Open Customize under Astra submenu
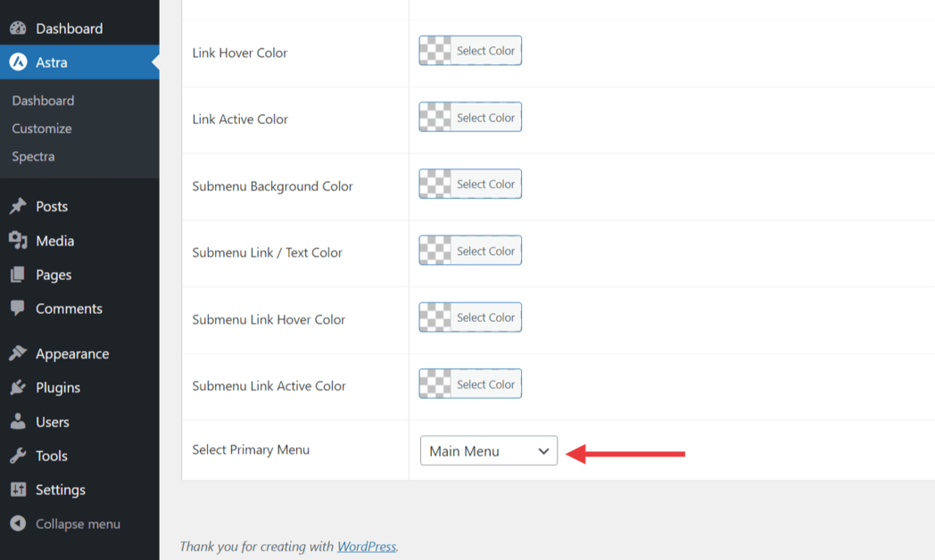The height and width of the screenshot is (560, 935). (x=42, y=128)
